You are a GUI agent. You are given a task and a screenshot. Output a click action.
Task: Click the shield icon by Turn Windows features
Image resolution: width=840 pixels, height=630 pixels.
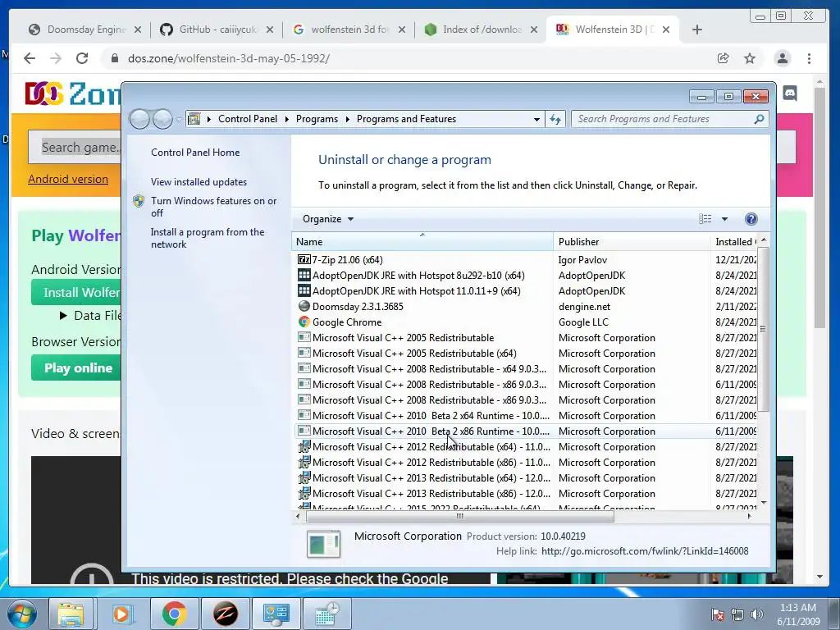[139, 201]
